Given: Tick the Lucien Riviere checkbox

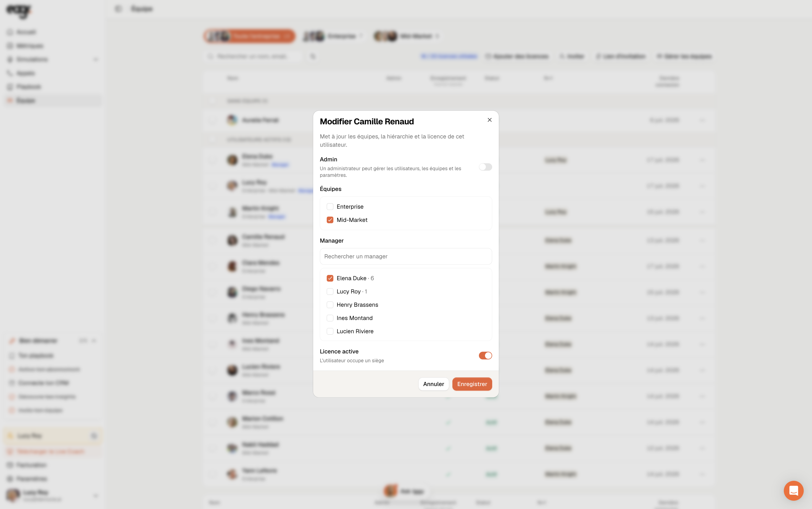Looking at the screenshot, I should tap(330, 331).
